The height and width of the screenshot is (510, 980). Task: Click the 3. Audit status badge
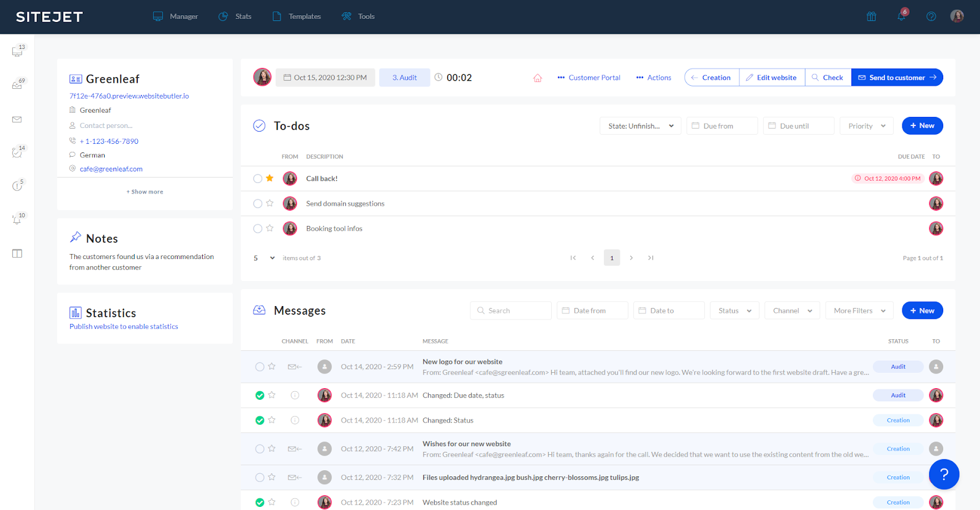404,77
